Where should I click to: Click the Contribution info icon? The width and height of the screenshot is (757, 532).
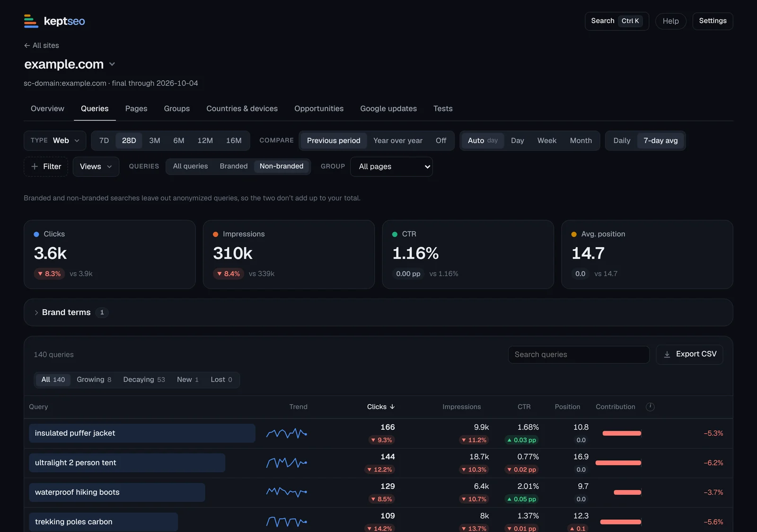click(650, 407)
